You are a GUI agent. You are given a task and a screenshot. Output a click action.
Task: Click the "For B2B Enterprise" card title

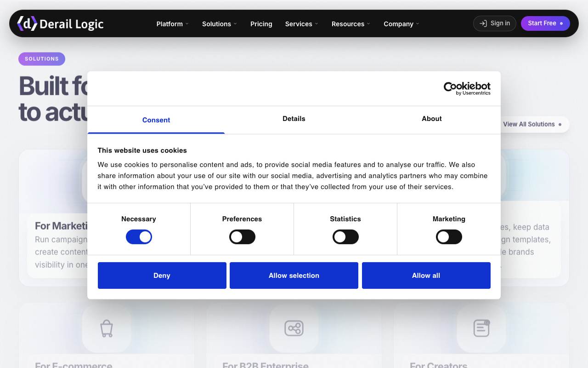[266, 366]
